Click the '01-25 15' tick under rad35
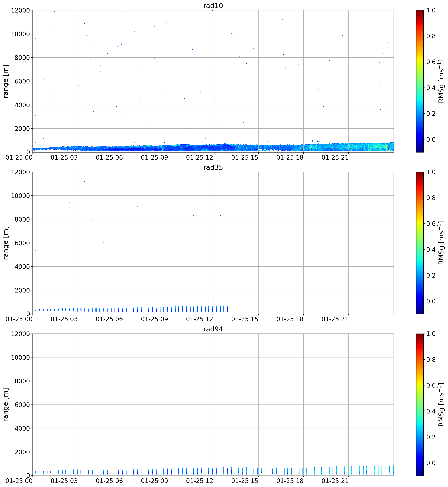This screenshot has width=448, height=487. point(245,319)
